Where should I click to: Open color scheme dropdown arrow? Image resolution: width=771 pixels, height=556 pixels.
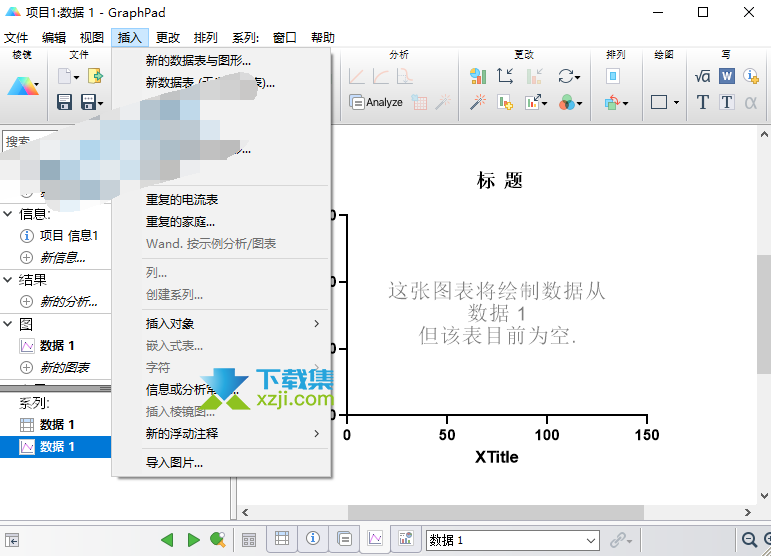[580, 103]
